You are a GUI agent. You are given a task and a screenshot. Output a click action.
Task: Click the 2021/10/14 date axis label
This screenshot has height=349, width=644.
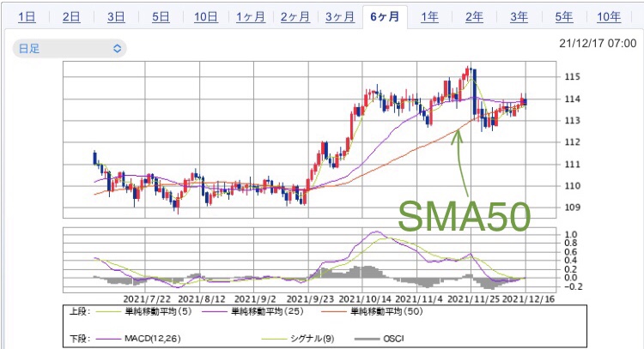tap(365, 299)
